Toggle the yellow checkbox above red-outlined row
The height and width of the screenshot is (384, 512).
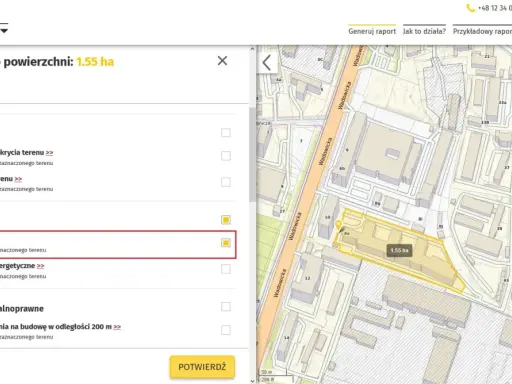226,220
